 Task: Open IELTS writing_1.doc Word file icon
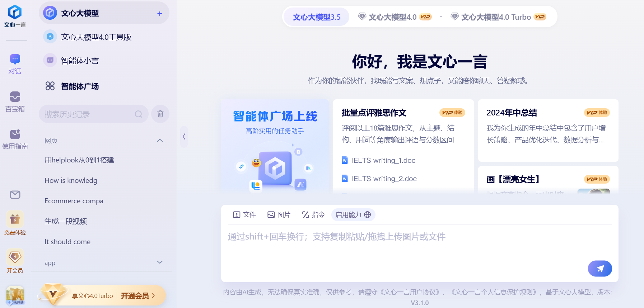345,160
